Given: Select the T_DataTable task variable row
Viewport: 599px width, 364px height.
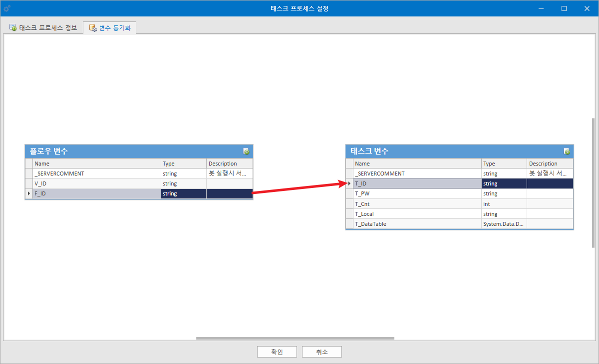Looking at the screenshot, I should coord(460,223).
